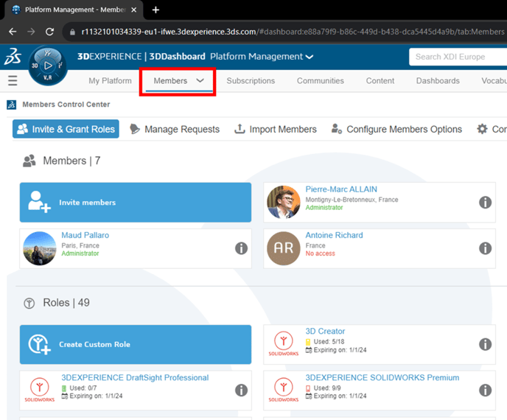The height and width of the screenshot is (420, 507).
Task: Click 'Members Control Center' title
Action: (x=66, y=105)
